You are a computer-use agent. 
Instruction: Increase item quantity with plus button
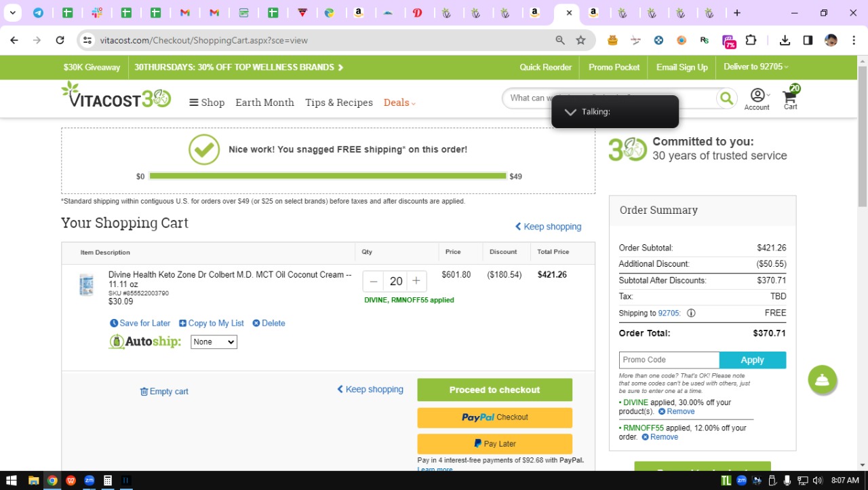pos(416,281)
